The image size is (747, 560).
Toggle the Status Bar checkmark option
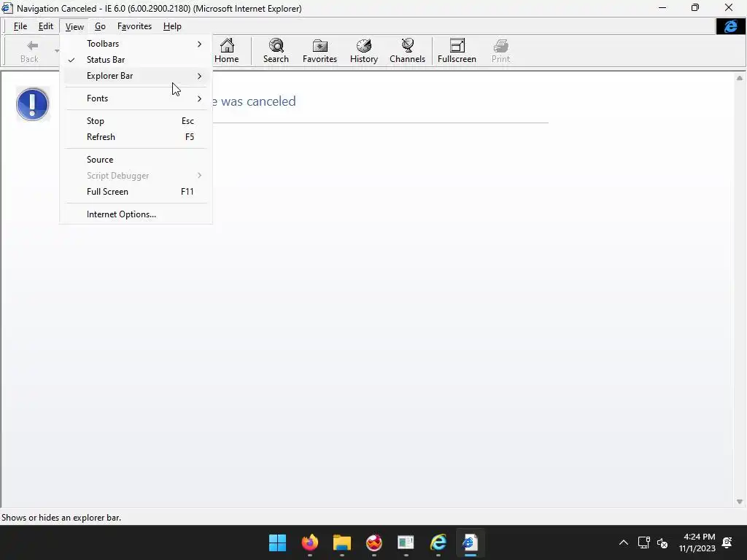click(x=136, y=60)
